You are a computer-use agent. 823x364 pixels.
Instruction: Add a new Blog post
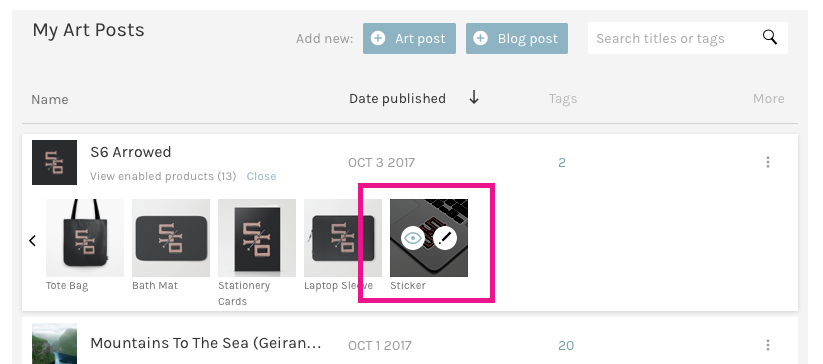pos(516,38)
